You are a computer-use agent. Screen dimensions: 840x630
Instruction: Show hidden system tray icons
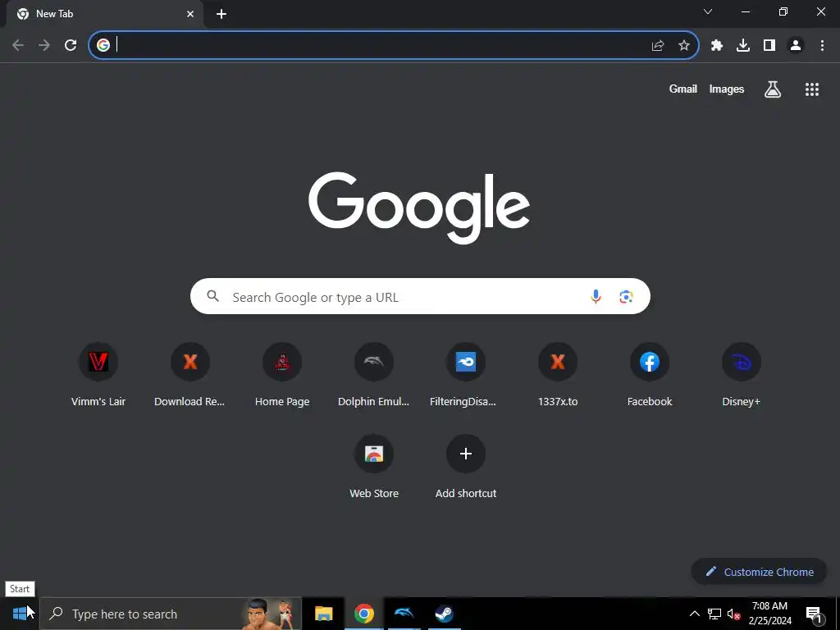pos(694,614)
